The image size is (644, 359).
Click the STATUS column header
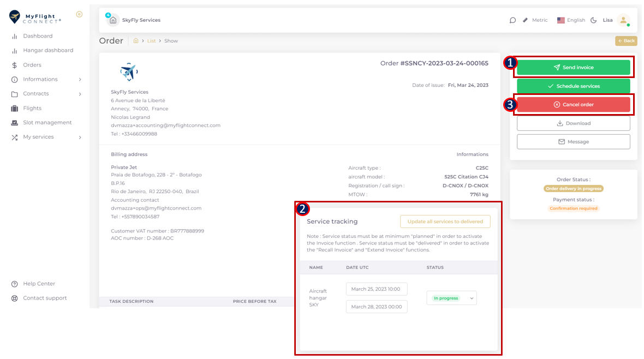click(x=435, y=267)
